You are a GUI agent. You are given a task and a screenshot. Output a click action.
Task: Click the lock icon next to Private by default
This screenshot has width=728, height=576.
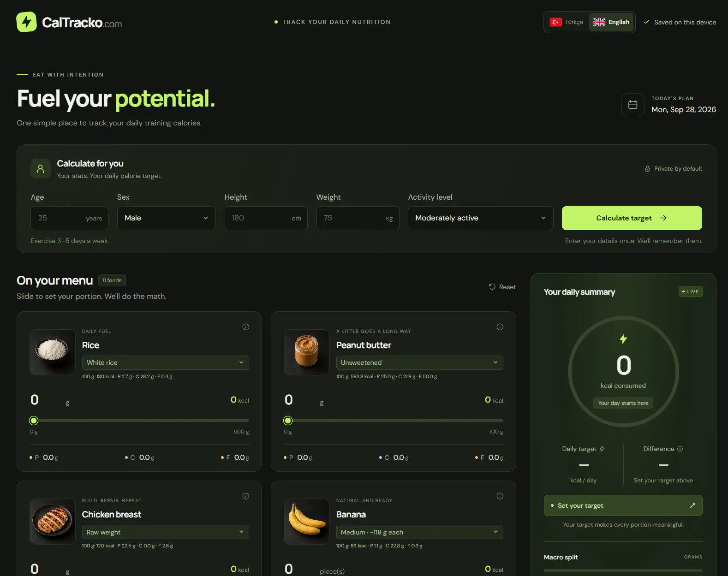647,169
